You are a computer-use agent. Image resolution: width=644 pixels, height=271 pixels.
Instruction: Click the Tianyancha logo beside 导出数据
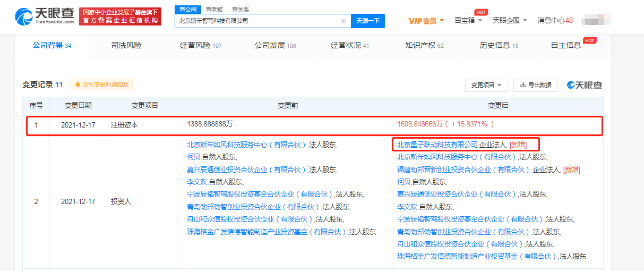coord(585,85)
